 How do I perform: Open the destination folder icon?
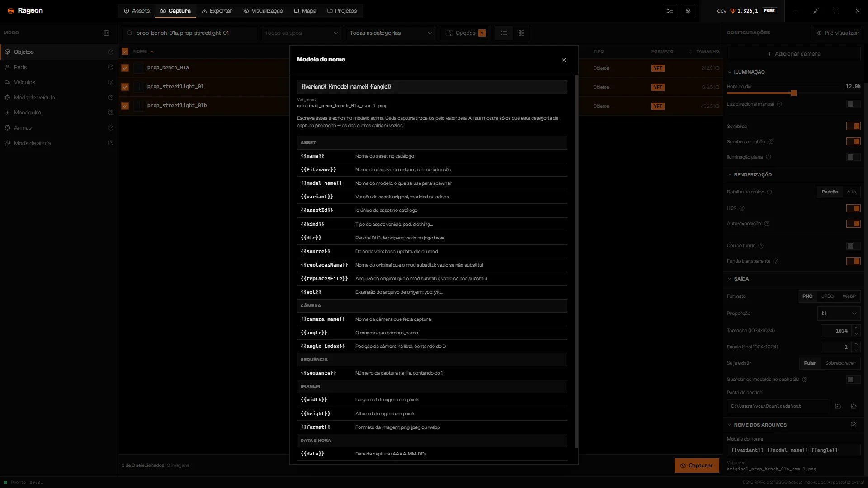pos(854,406)
